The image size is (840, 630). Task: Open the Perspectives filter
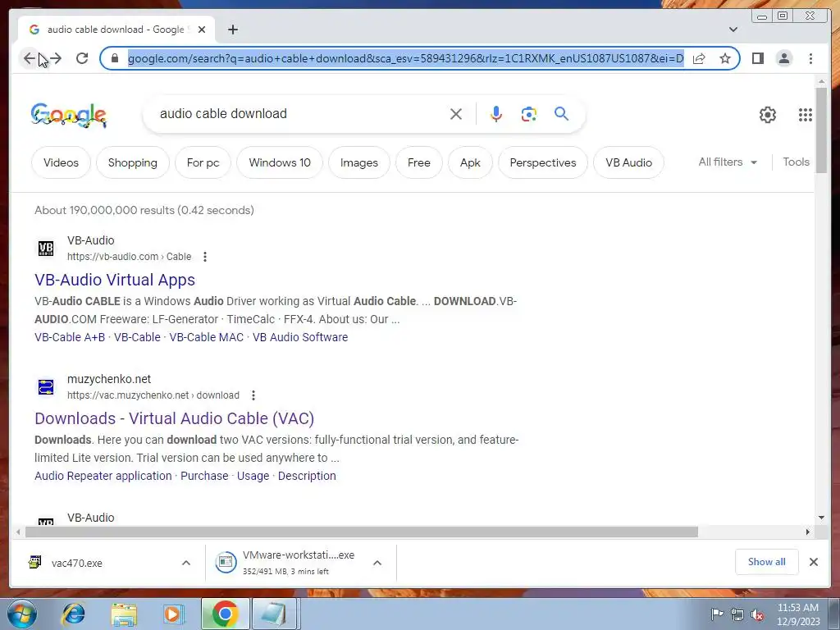coord(543,162)
